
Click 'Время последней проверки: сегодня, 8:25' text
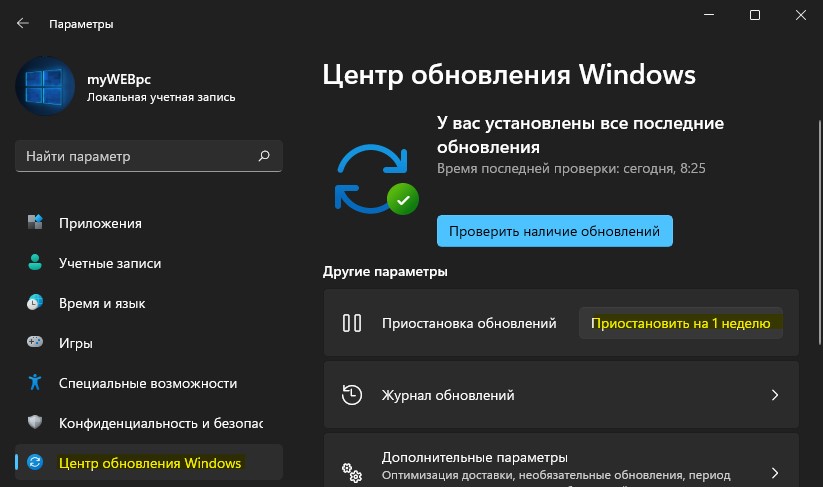tap(571, 168)
